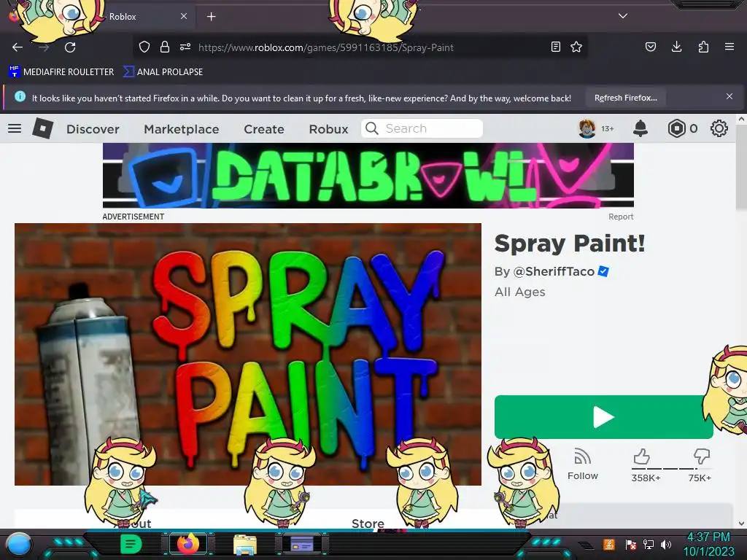
Task: Open the Robux balance icon
Action: coord(676,128)
